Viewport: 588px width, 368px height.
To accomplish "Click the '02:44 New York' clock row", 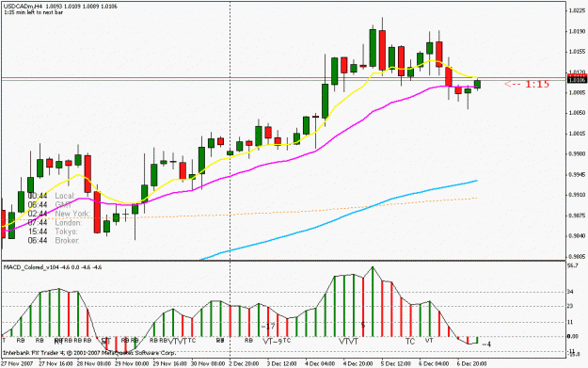I will point(59,214).
